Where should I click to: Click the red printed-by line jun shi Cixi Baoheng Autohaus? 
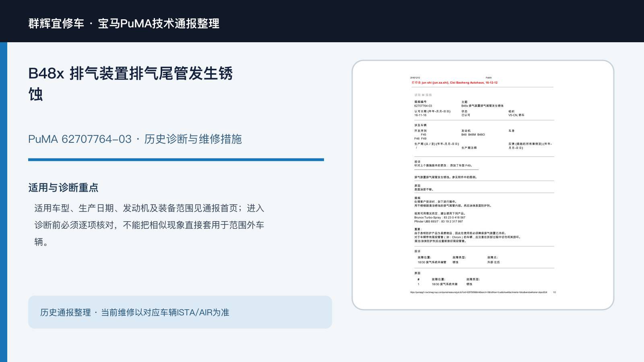pyautogui.click(x=454, y=83)
